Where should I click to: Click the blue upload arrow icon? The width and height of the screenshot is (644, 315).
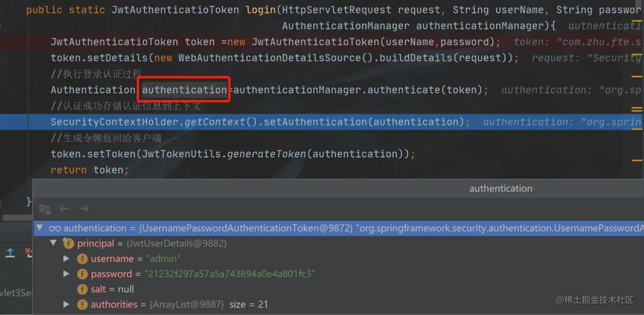(10, 252)
